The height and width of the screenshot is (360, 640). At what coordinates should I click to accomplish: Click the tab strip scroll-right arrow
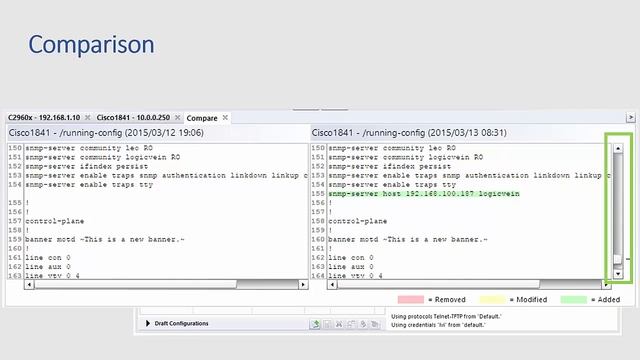coord(631,118)
